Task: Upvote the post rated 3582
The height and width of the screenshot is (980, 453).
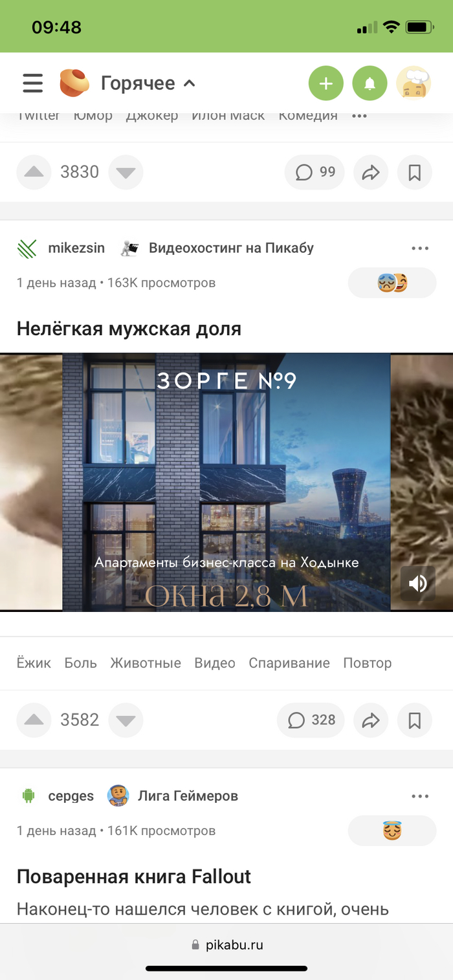Action: tap(34, 720)
